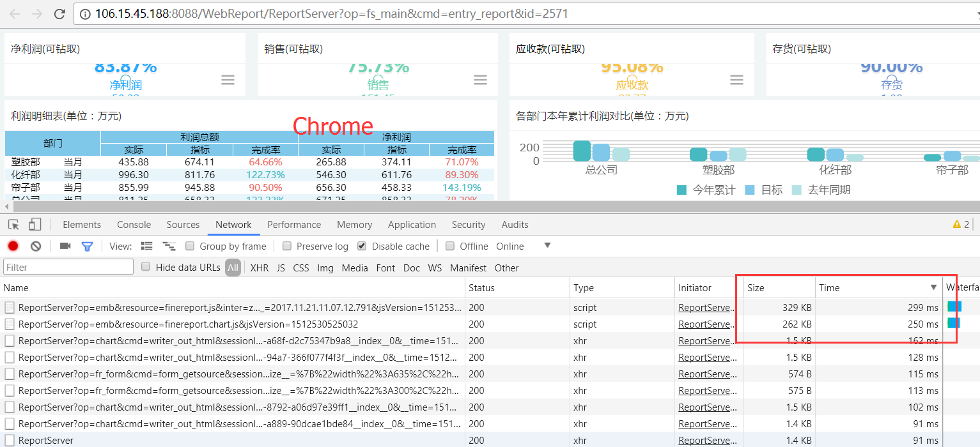Toggle the device toolbar icon
Screen dimensions: 980x447
pos(35,224)
